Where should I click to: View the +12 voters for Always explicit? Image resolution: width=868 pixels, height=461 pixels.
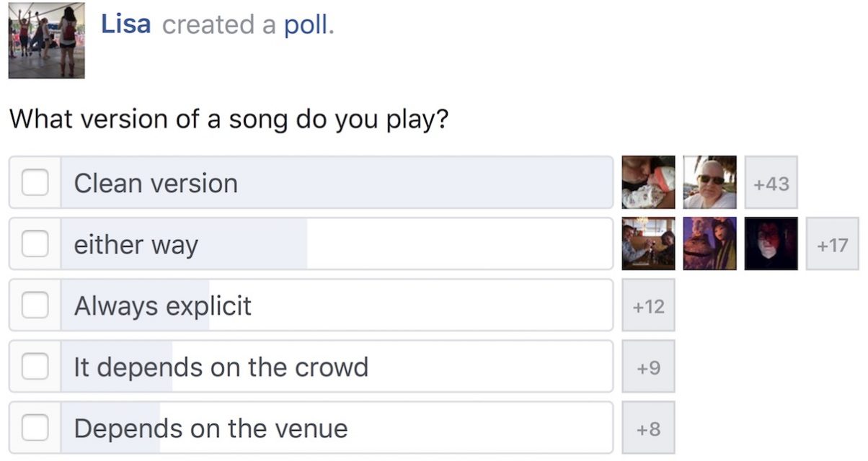[647, 305]
